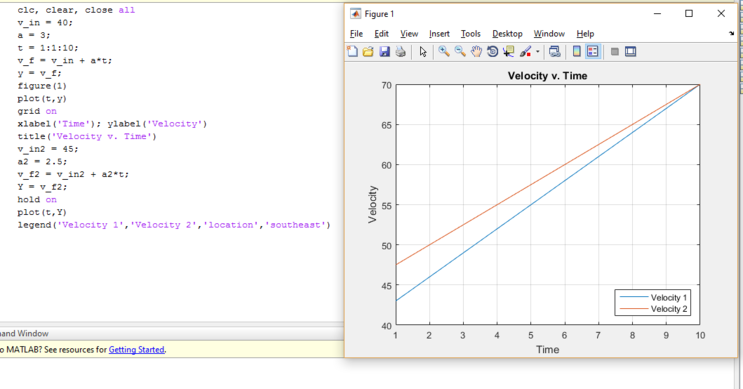The height and width of the screenshot is (389, 743).
Task: Click the Show Plot Tools and Dock icon
Action: [x=630, y=52]
